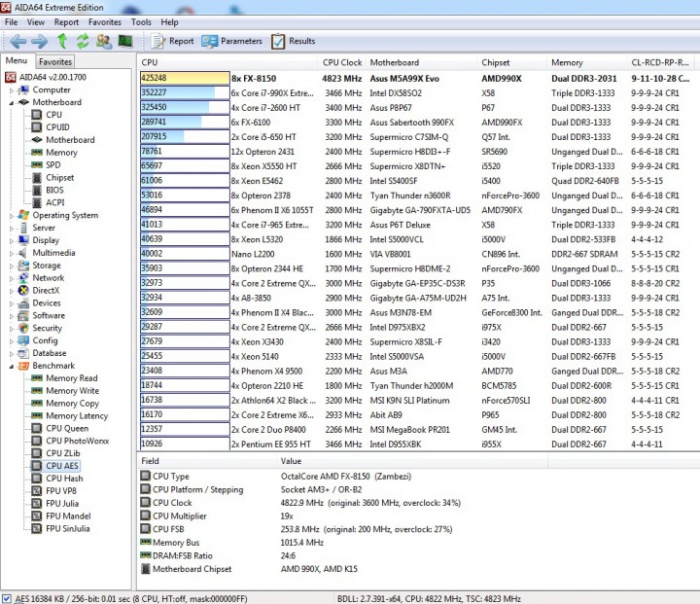The width and height of the screenshot is (700, 604).
Task: Open the Database category icon
Action: [x=23, y=353]
